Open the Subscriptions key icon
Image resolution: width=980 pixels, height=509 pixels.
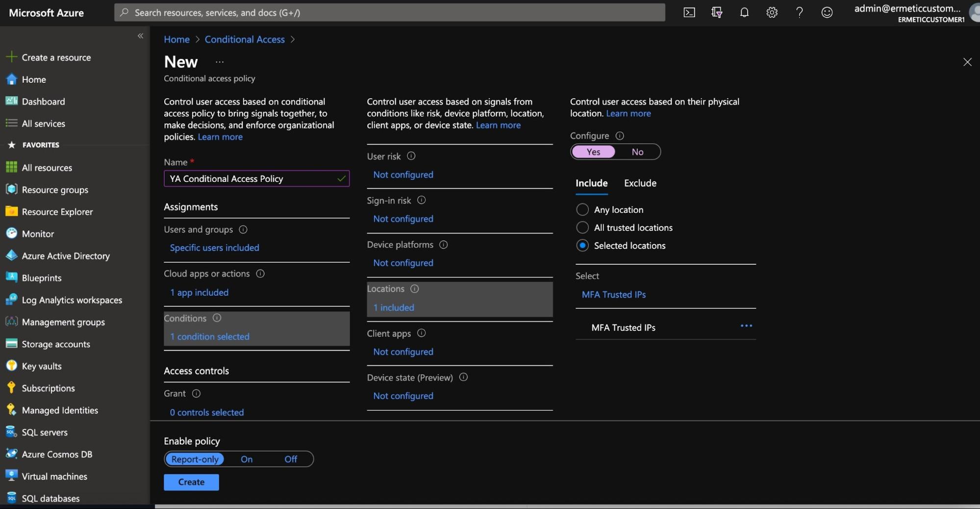[x=11, y=388]
